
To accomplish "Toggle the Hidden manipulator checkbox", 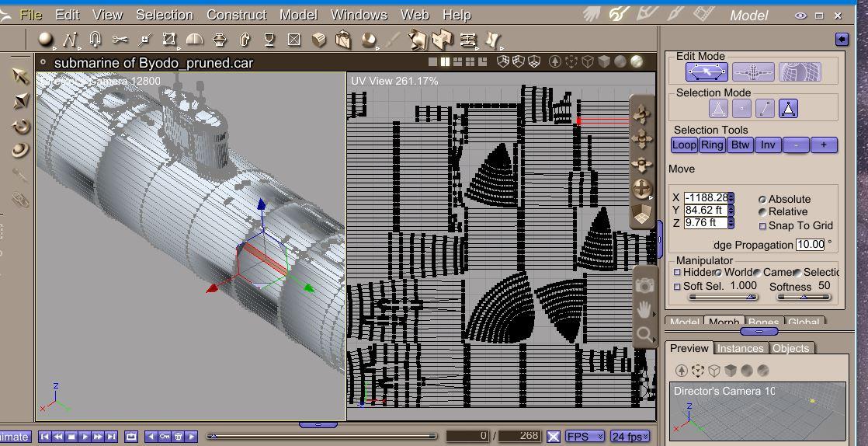I will point(677,272).
